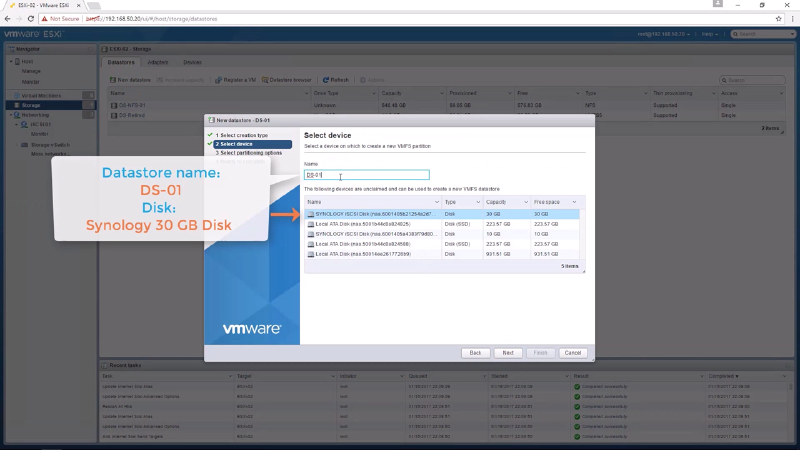The image size is (800, 450).
Task: Go back using browser back arrow
Action: point(7,19)
